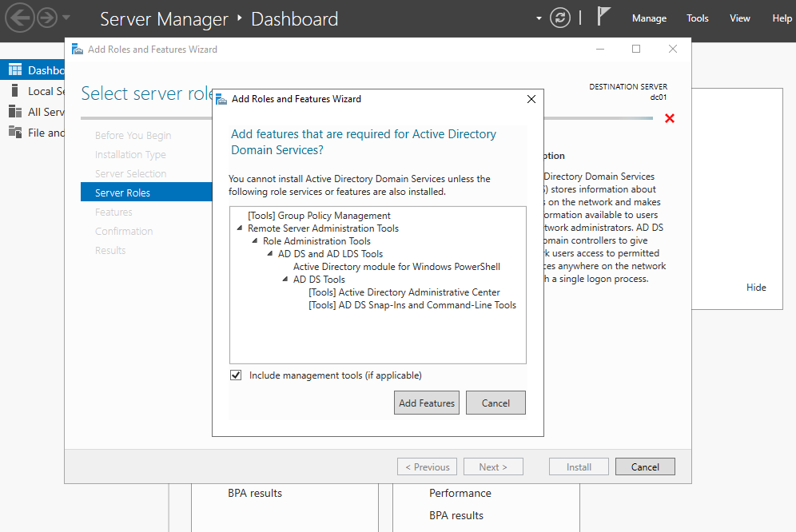Collapse the Role Administration Tools node
The height and width of the screenshot is (532, 796).
(255, 241)
